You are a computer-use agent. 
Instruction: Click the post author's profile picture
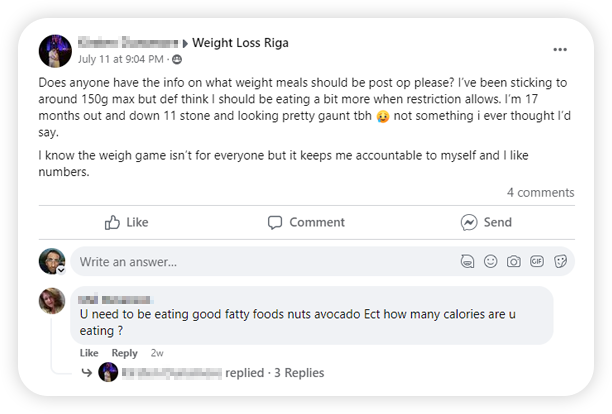point(54,50)
